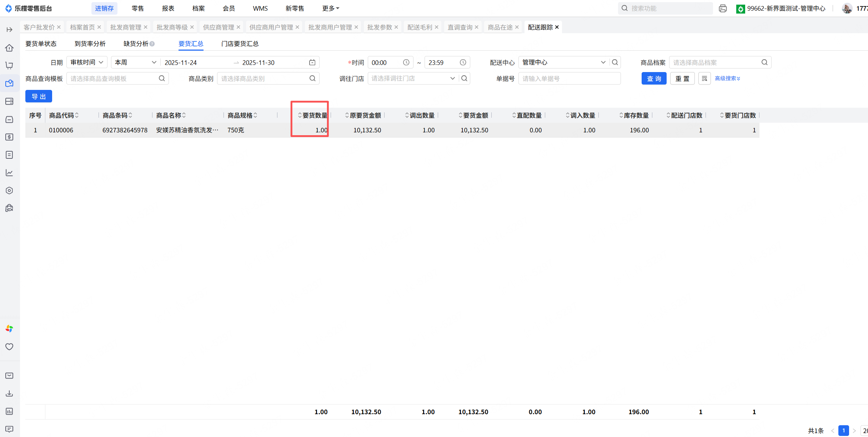Open the printer icon in top bar

tap(723, 9)
